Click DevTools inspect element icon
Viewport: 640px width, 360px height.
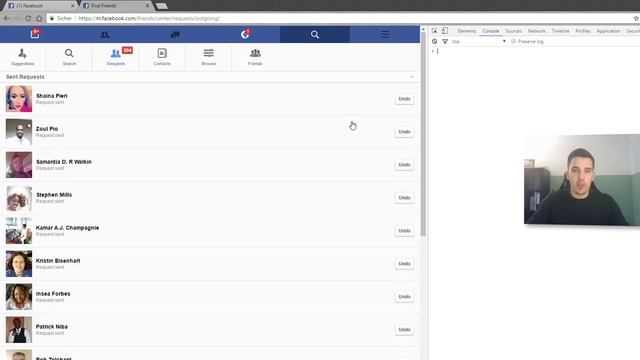[435, 31]
